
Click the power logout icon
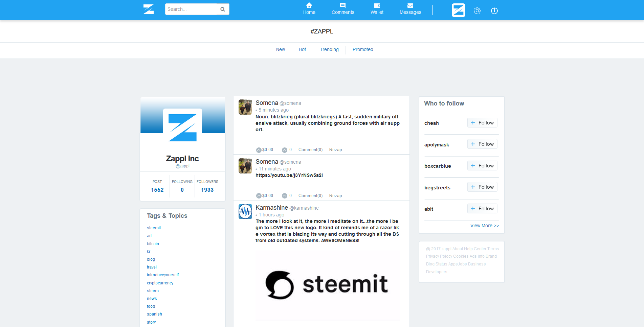point(494,10)
